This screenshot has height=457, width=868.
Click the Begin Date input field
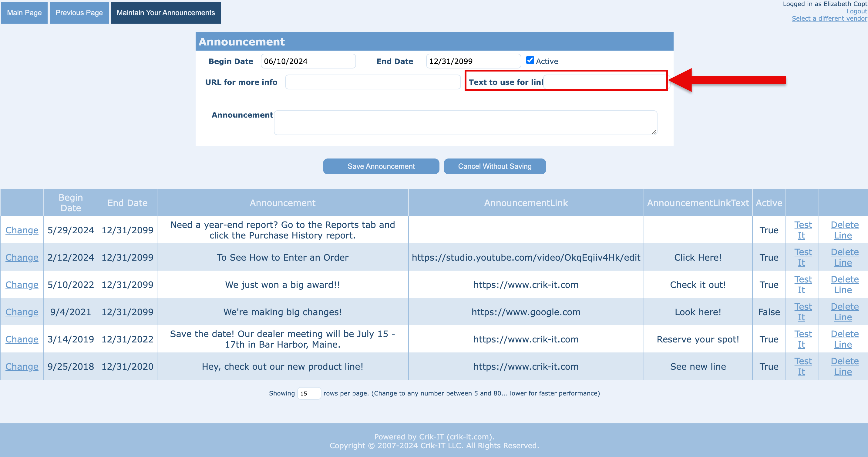(308, 61)
